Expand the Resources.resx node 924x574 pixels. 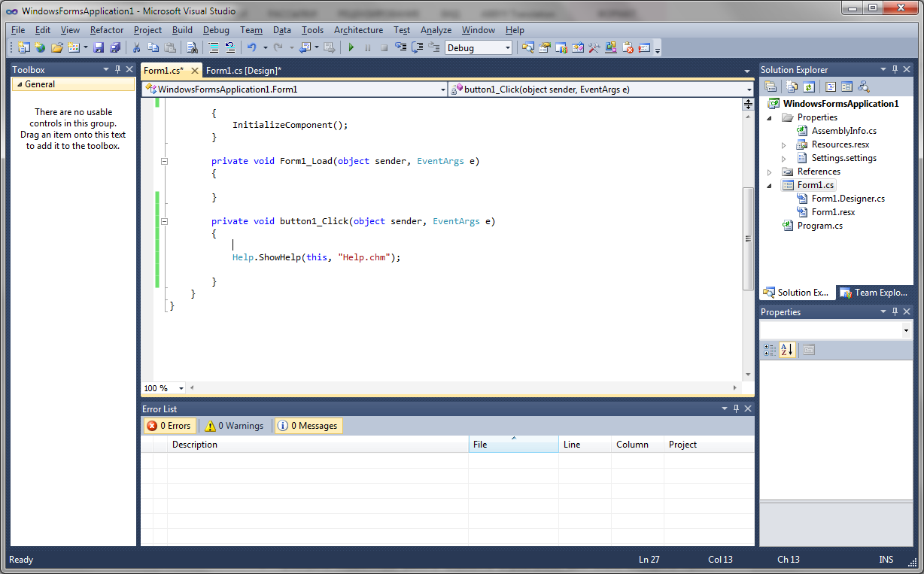click(x=783, y=144)
